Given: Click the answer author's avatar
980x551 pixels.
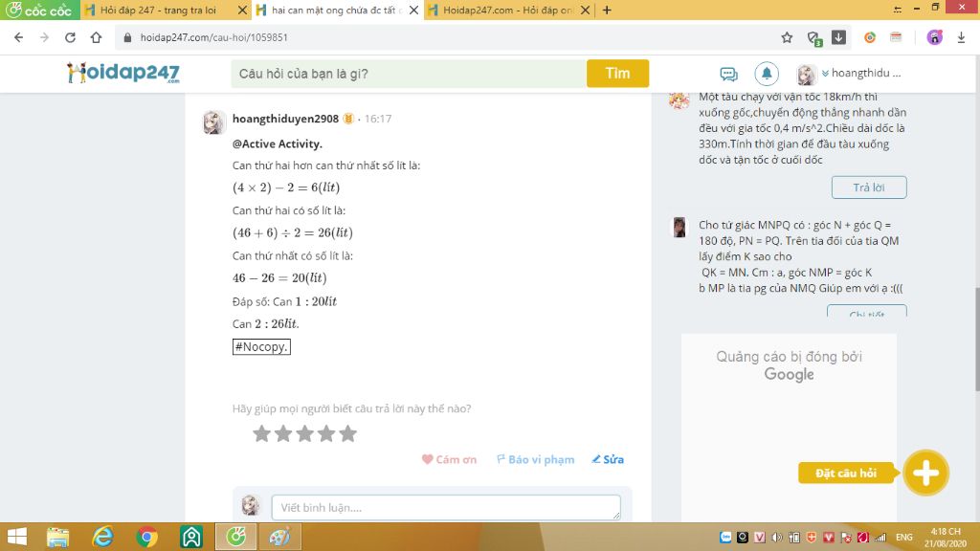Looking at the screenshot, I should (x=213, y=122).
